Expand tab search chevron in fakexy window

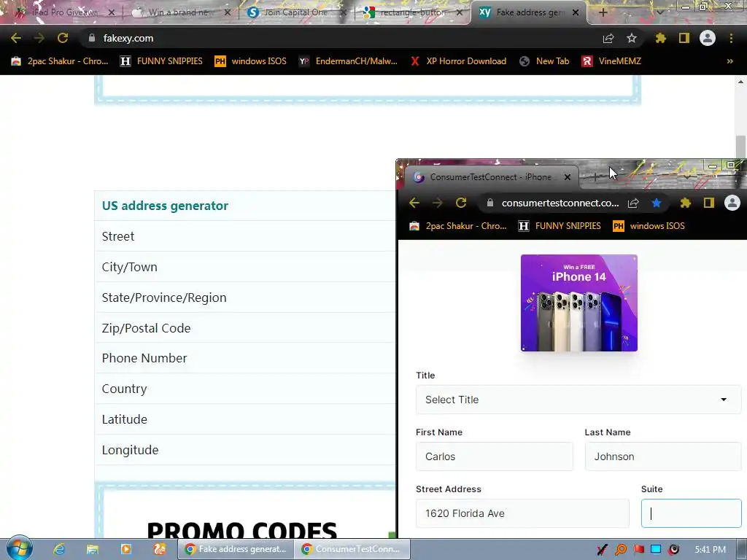click(659, 12)
